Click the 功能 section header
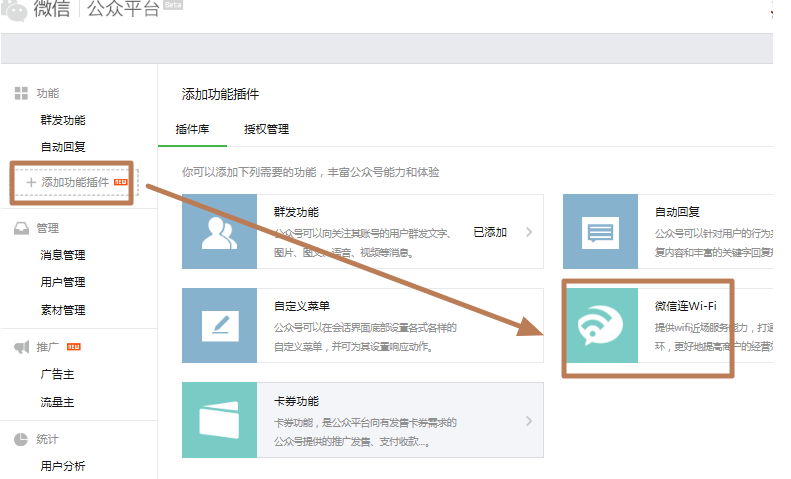791x479 pixels. click(x=48, y=93)
